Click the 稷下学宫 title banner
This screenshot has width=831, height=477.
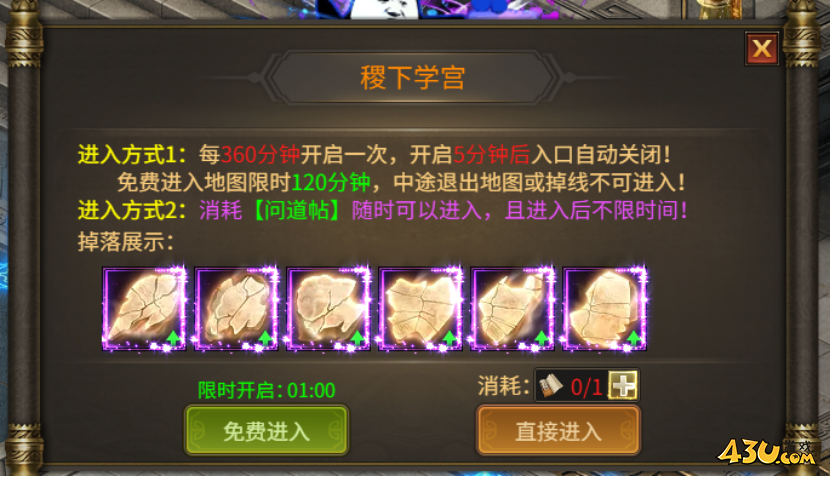click(413, 77)
